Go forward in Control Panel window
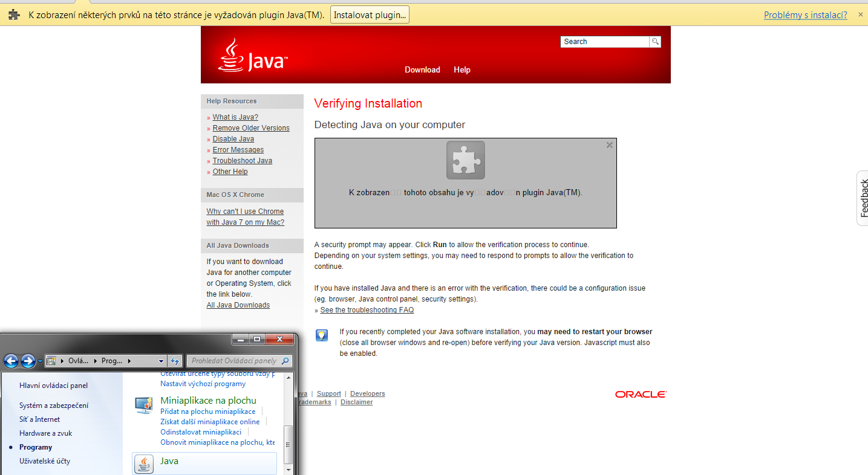 click(28, 361)
